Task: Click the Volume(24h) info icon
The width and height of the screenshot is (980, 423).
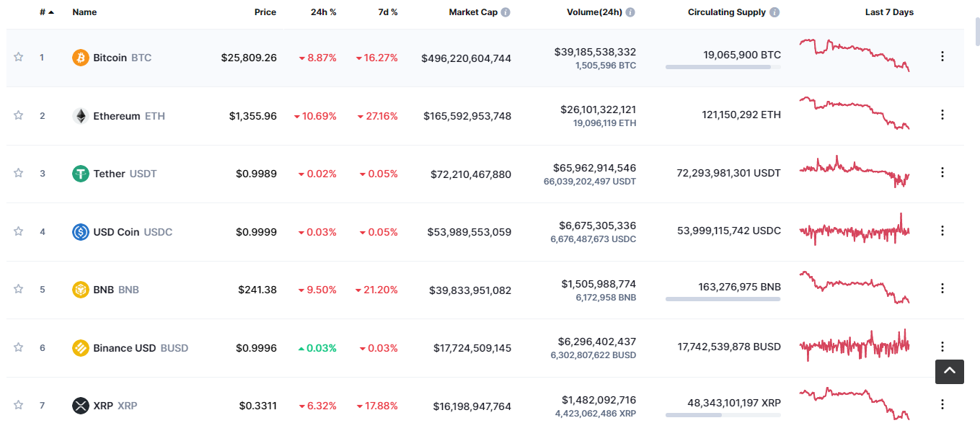Action: point(630,12)
